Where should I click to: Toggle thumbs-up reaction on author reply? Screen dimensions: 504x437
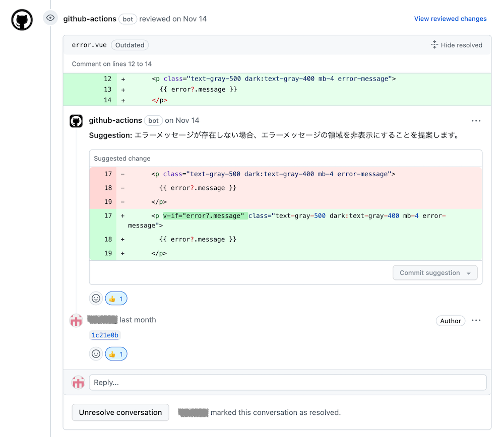116,354
